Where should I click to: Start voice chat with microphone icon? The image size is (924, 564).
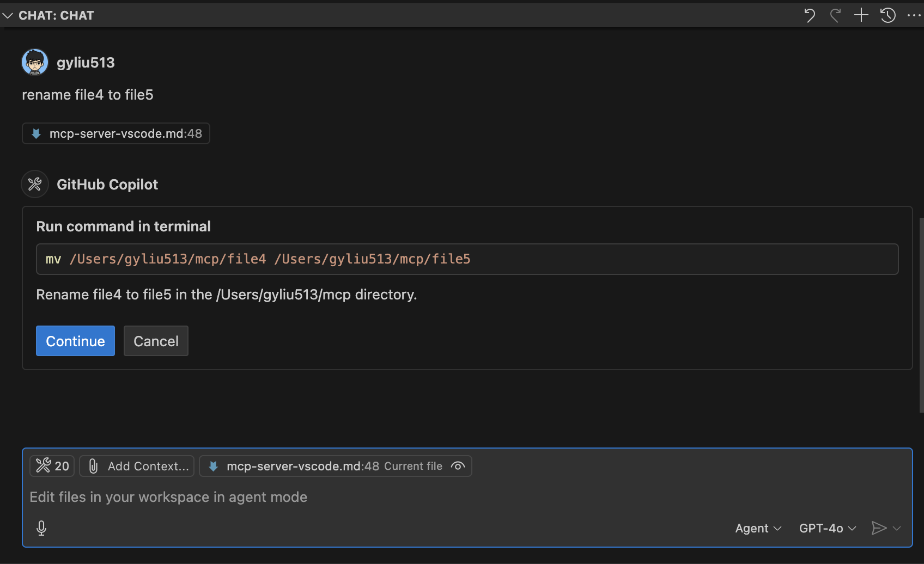(x=41, y=528)
